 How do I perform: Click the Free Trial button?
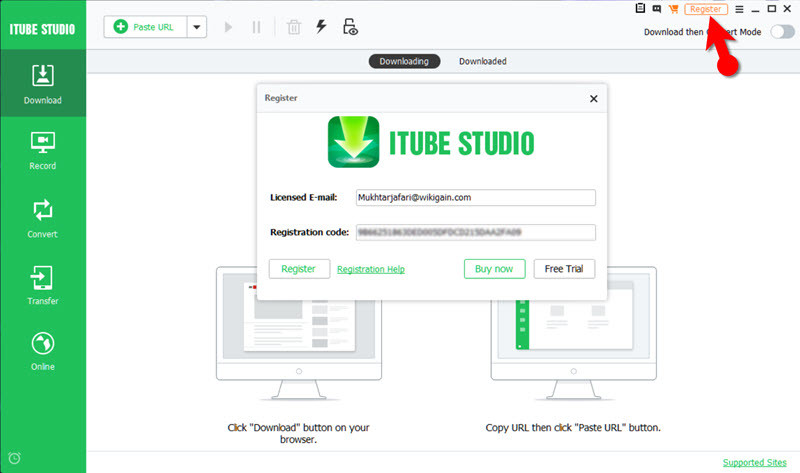(564, 269)
